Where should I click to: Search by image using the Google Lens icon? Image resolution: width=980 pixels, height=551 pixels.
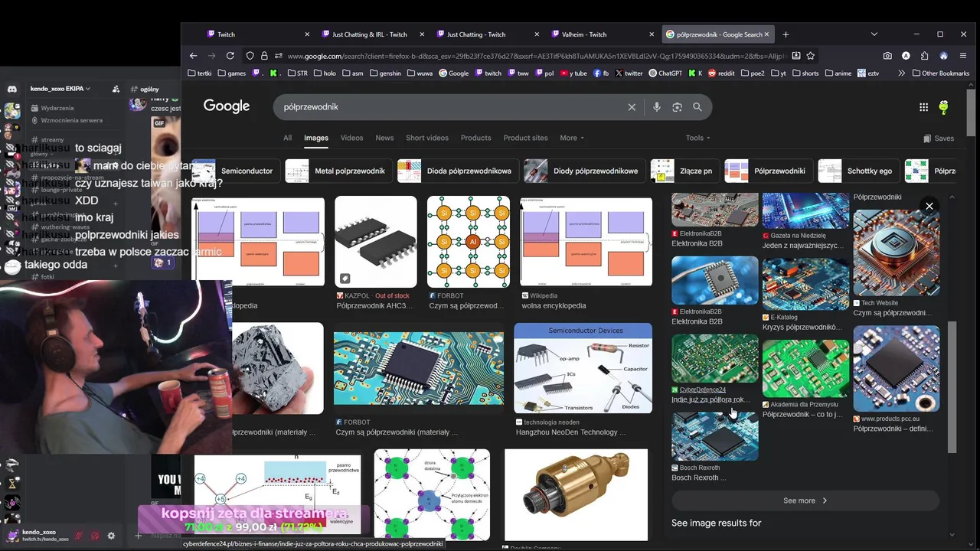677,107
